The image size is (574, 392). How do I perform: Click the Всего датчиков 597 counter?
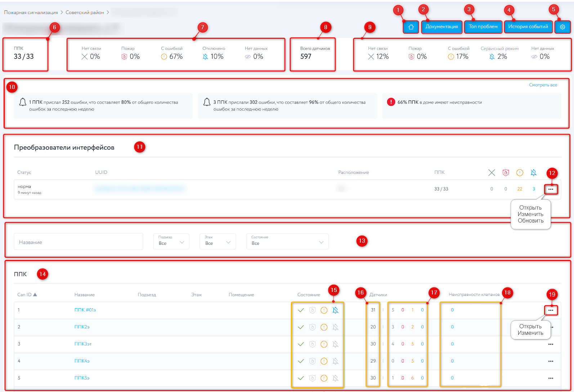coord(315,53)
